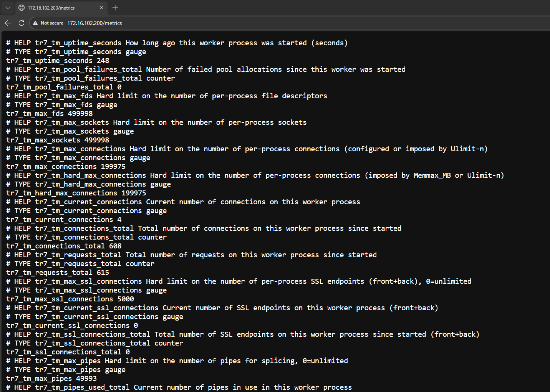This screenshot has width=550, height=392.
Task: Click the tr7_tm_max_pipes 49993 value line
Action: (51, 379)
